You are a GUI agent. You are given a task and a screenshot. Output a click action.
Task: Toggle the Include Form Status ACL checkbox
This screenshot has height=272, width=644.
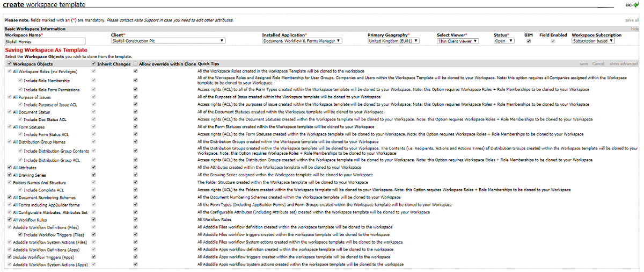point(20,134)
